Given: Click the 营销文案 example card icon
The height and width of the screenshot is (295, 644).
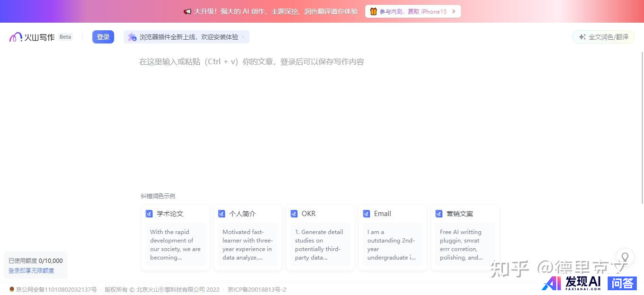Looking at the screenshot, I should [x=439, y=214].
